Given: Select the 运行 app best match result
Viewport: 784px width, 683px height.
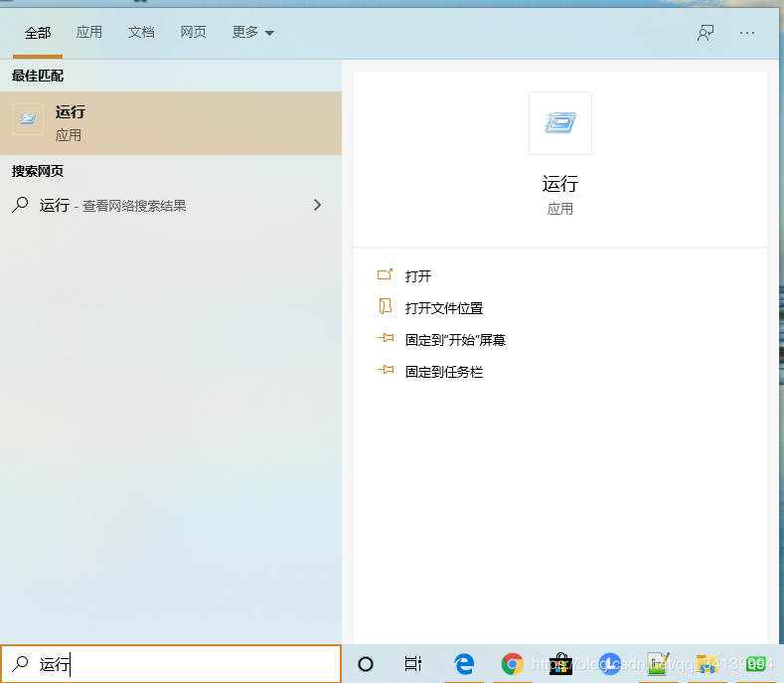Looking at the screenshot, I should click(x=171, y=123).
